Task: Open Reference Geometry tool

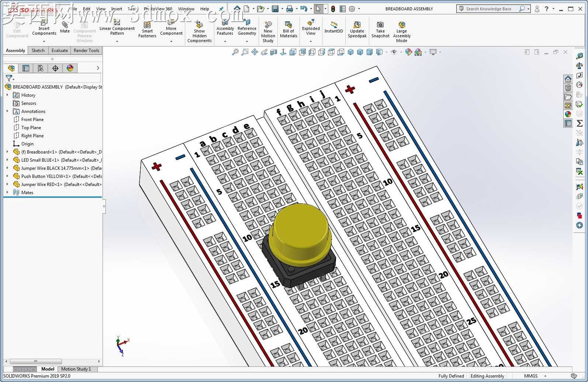Action: pyautogui.click(x=247, y=27)
